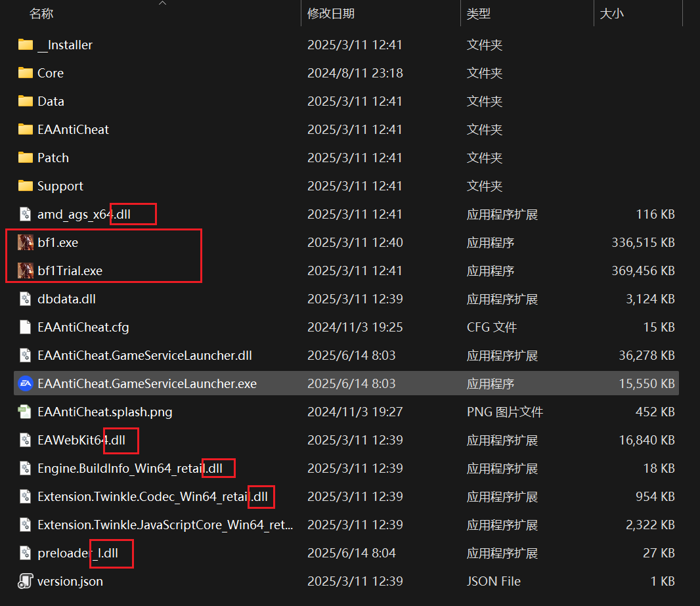Select the file name Extension.Twinkle.Codec_Win64_retail.dll

coord(153,496)
